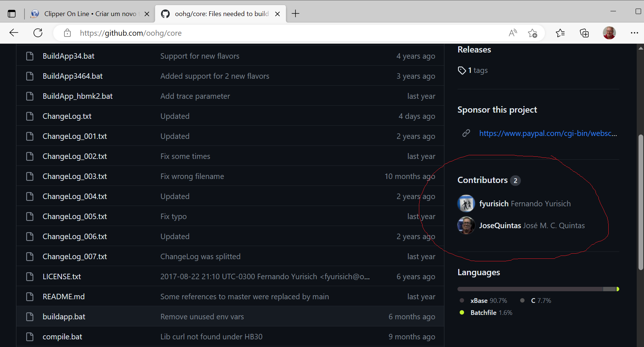The height and width of the screenshot is (347, 644).
Task: Close the oohg/core GitHub tab
Action: pos(278,14)
